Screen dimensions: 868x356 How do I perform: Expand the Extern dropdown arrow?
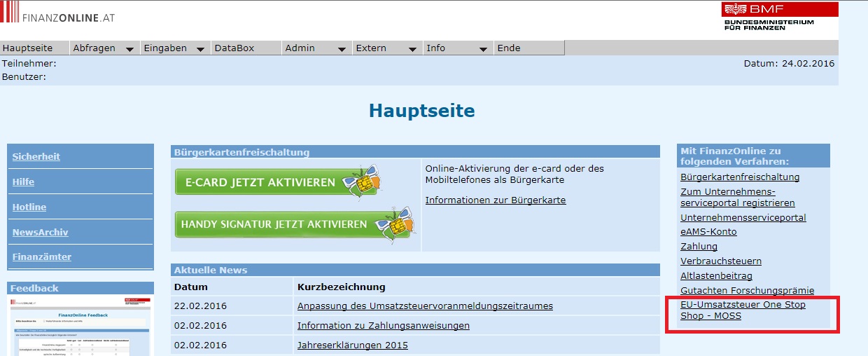point(412,49)
